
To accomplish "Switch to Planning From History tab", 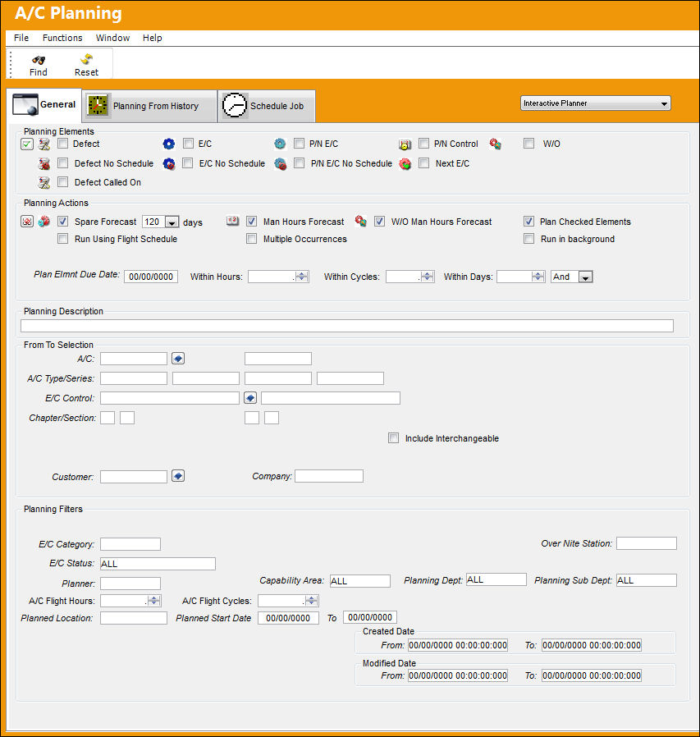I will [x=149, y=106].
